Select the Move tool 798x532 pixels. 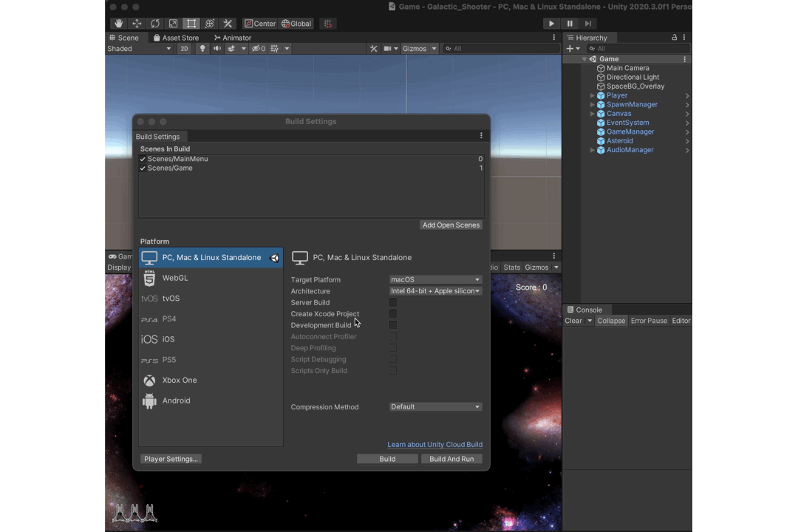pos(137,24)
